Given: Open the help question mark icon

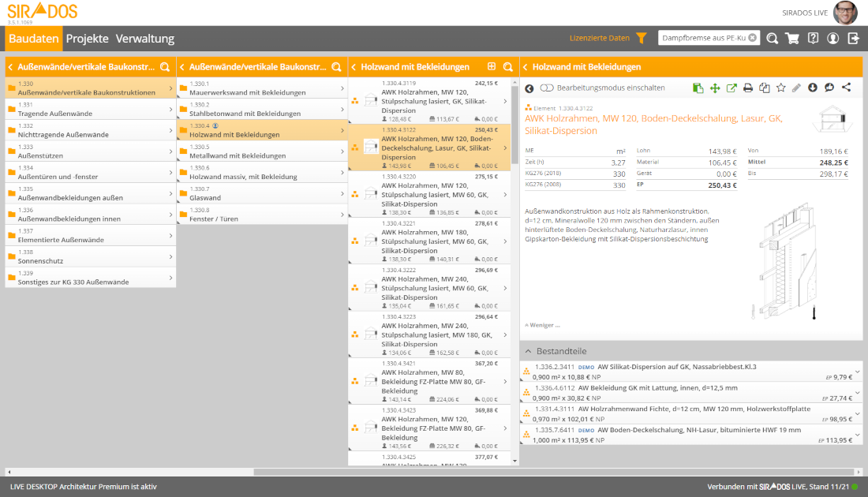Looking at the screenshot, I should [x=813, y=38].
